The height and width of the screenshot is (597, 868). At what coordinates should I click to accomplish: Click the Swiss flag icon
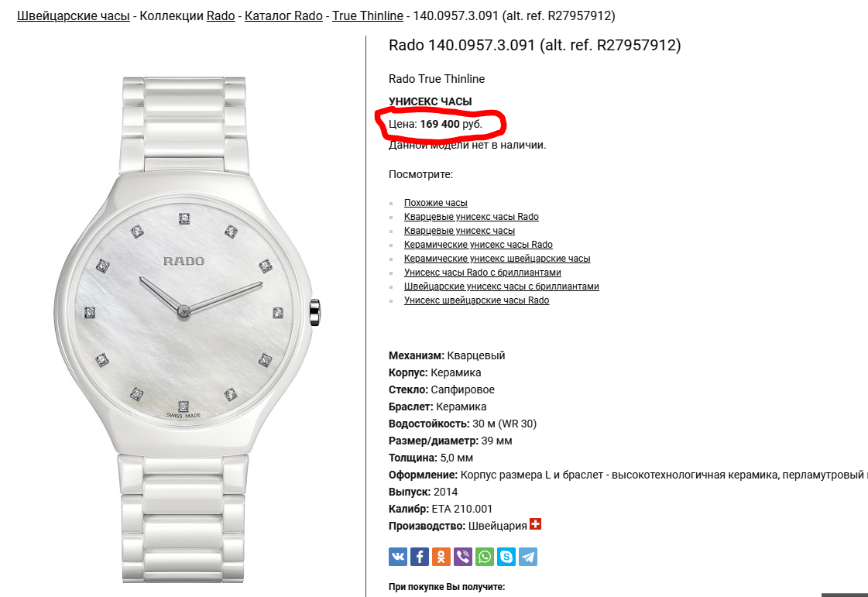pyautogui.click(x=535, y=524)
